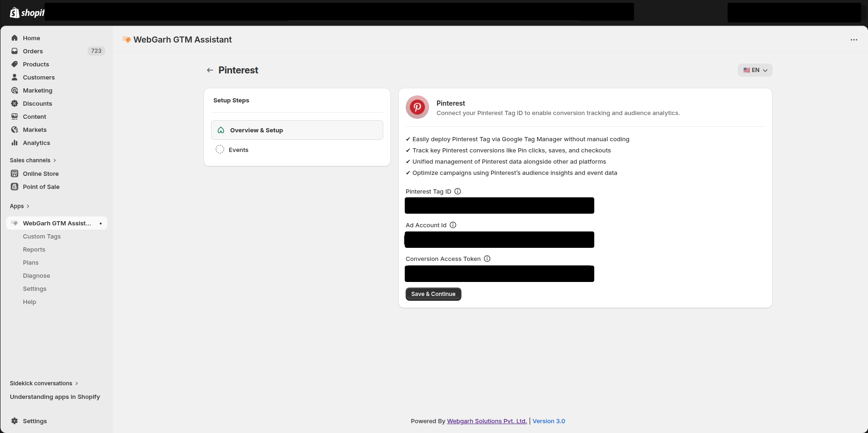Screen dimensions: 868x433
Task: Click 'Track key Pinterest conversions' bullet
Action: 508,151
